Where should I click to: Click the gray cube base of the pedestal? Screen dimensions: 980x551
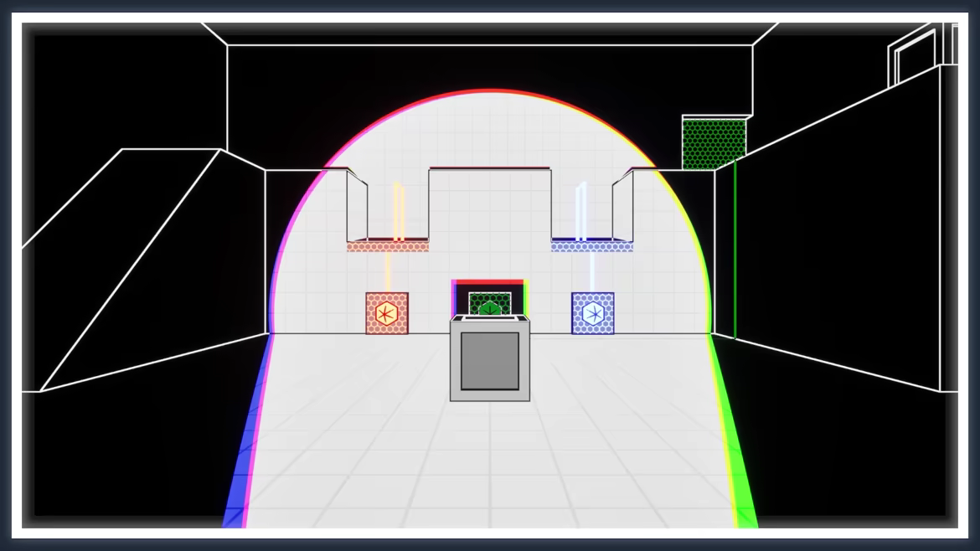pyautogui.click(x=491, y=362)
